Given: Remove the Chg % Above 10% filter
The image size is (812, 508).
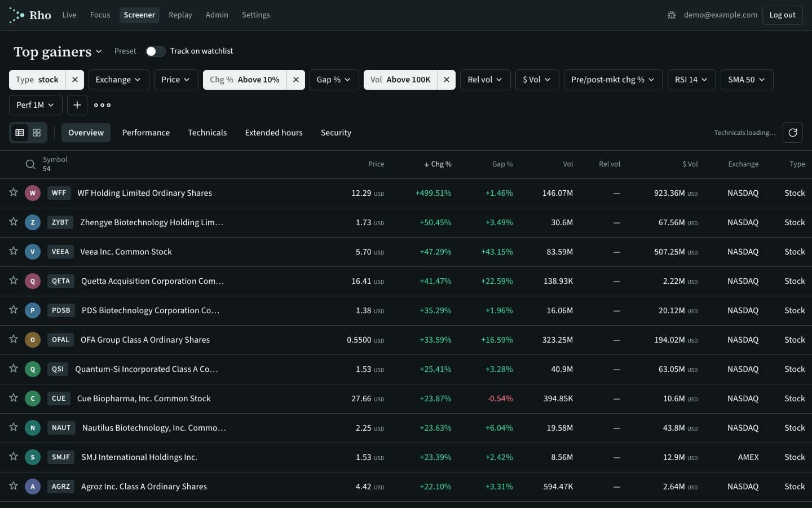Looking at the screenshot, I should point(296,80).
